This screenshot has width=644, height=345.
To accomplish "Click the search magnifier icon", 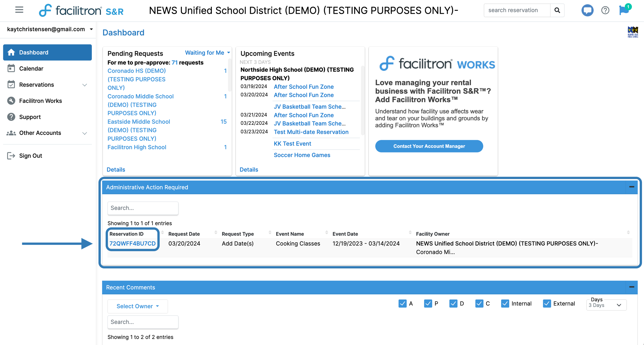I will pyautogui.click(x=557, y=10).
